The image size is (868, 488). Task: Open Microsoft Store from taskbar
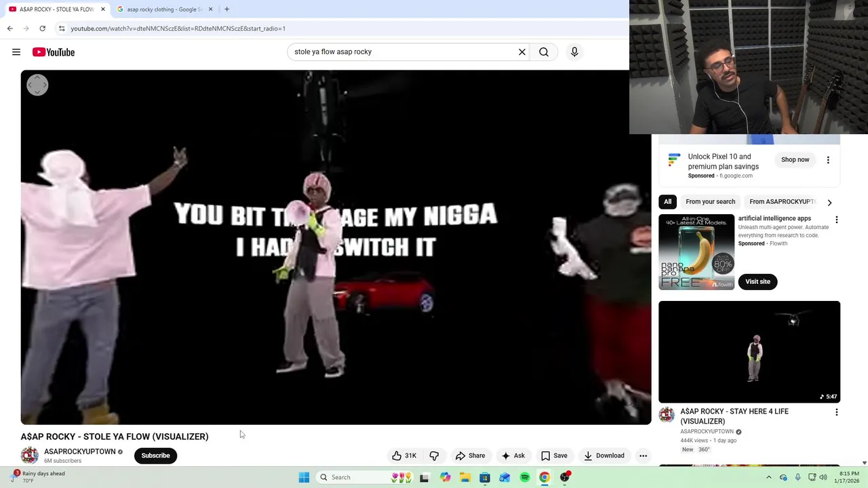tap(485, 477)
